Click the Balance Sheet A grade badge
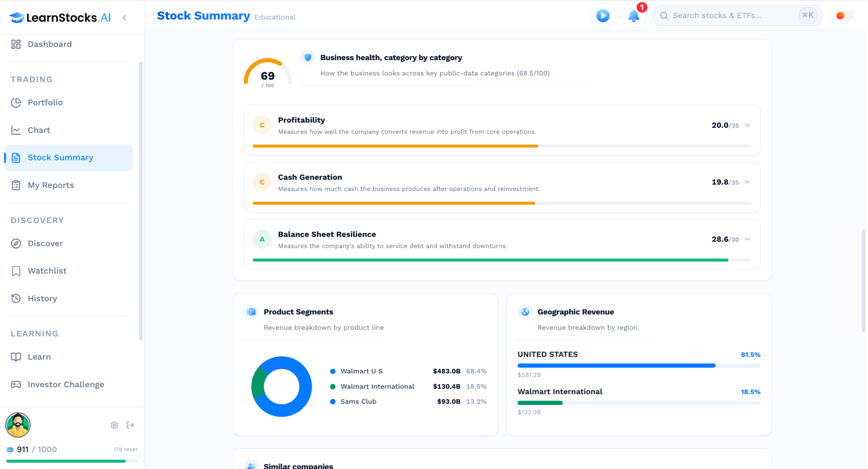 click(x=262, y=239)
